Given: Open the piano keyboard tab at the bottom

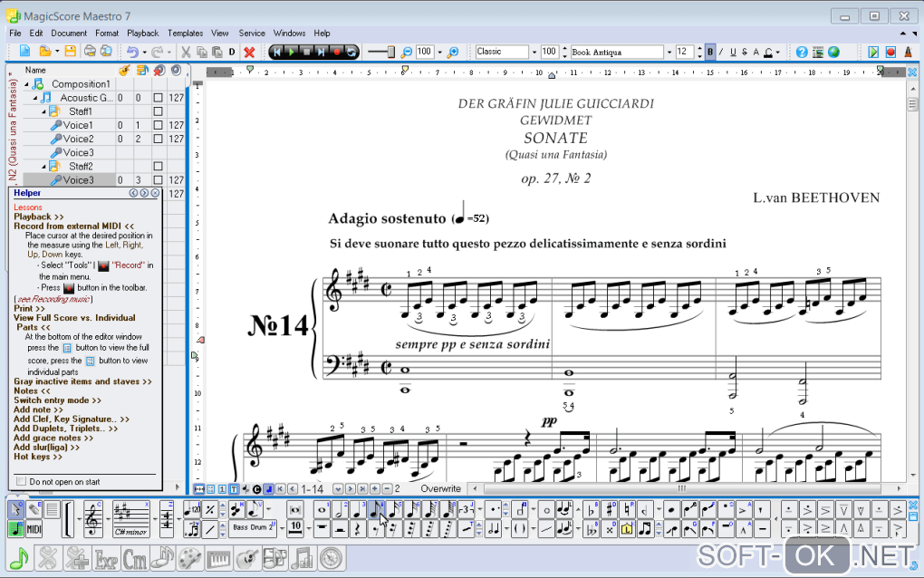Looking at the screenshot, I should pyautogui.click(x=218, y=558).
